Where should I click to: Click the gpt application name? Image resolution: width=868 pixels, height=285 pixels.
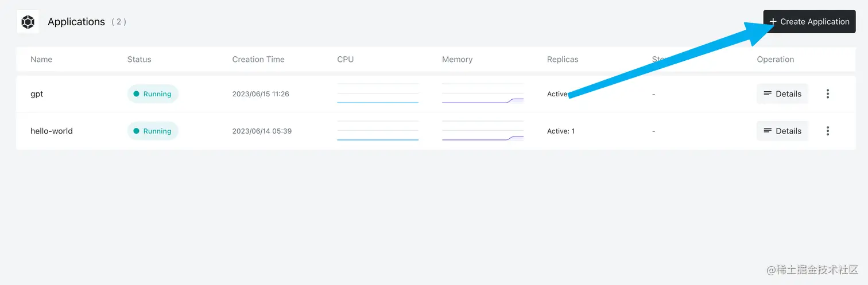click(x=37, y=93)
